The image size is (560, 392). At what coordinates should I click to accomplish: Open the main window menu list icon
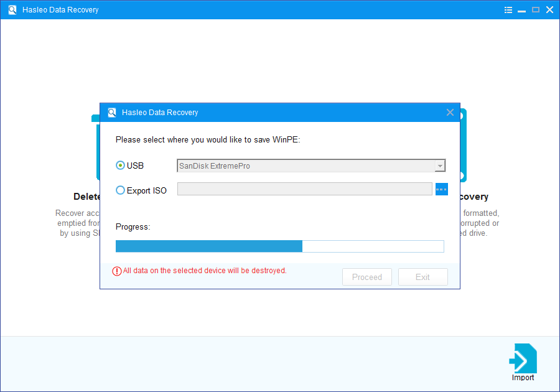click(x=508, y=10)
